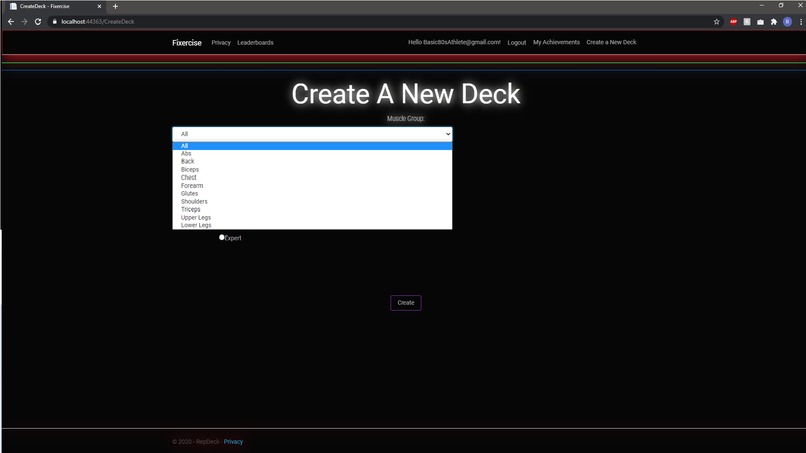Click the Create button
Image resolution: width=806 pixels, height=453 pixels.
[x=406, y=303]
